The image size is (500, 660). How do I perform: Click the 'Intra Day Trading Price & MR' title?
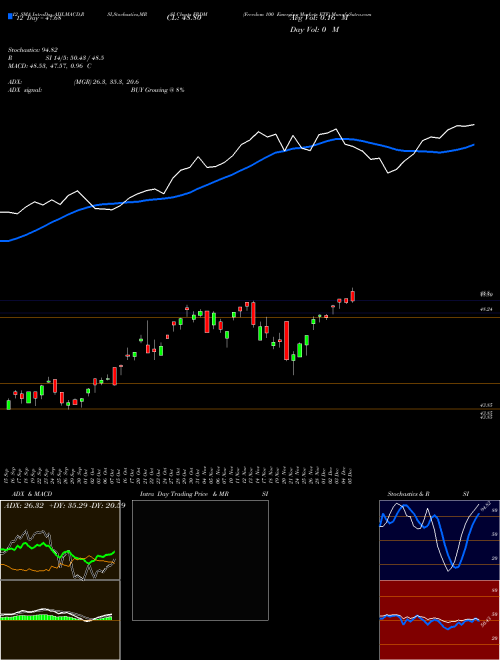184,494
